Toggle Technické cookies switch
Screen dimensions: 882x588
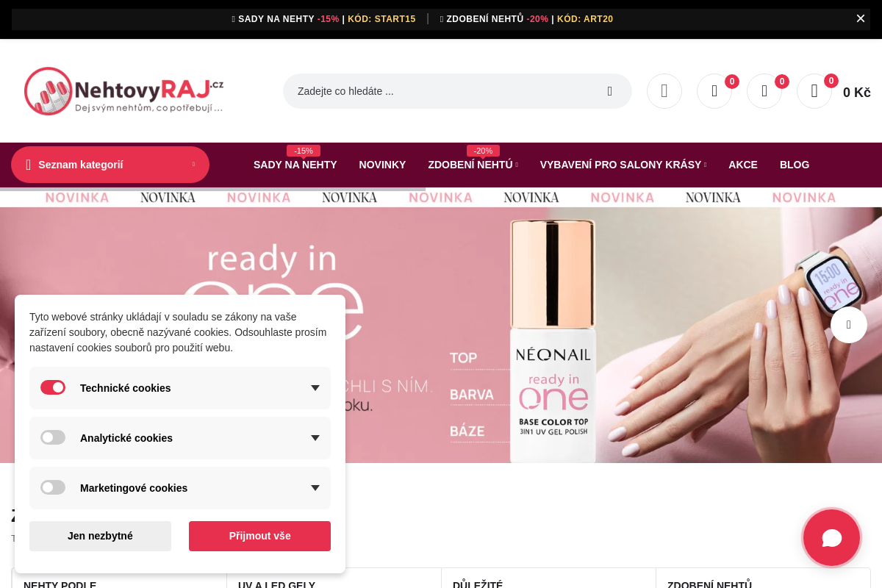[53, 387]
